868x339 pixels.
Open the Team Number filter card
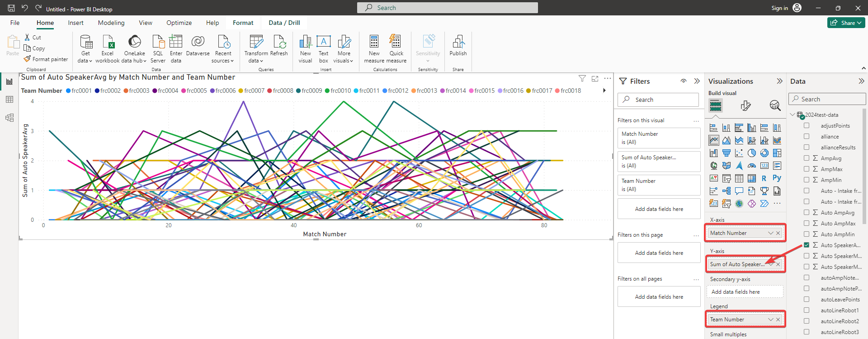659,185
